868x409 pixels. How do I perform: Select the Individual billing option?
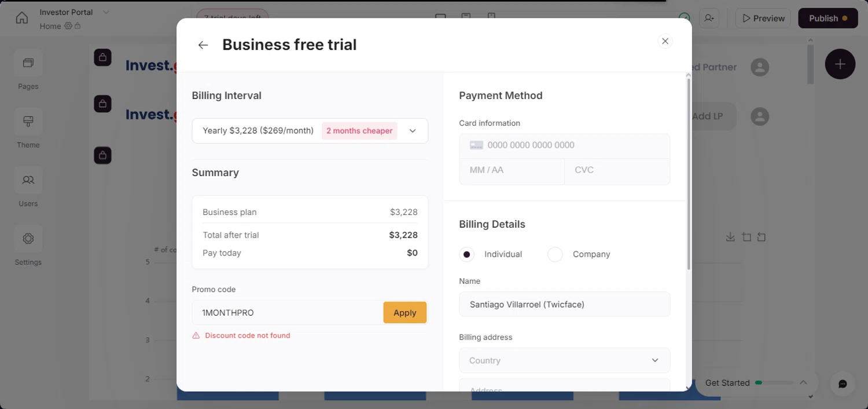pyautogui.click(x=466, y=254)
